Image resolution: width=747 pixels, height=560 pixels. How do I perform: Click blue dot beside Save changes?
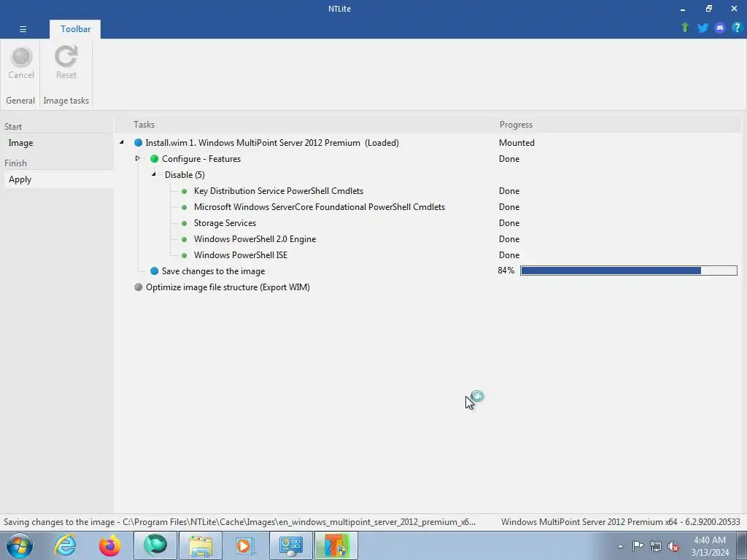tap(155, 271)
